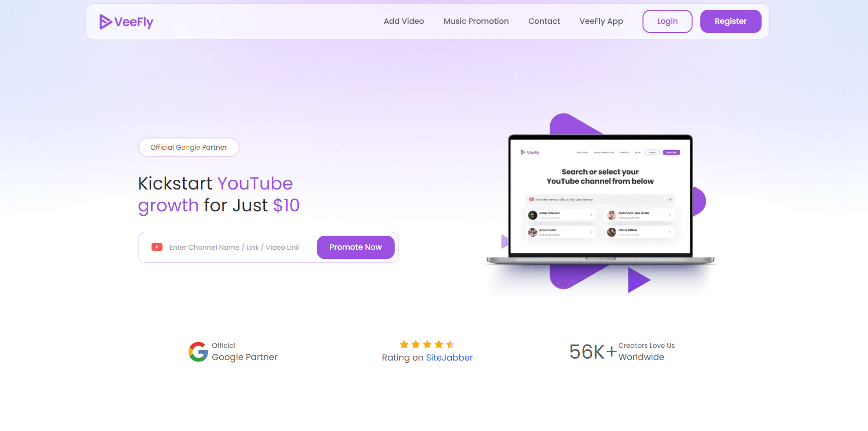
Task: Focus the Enter Channel Name input field
Action: pos(234,247)
